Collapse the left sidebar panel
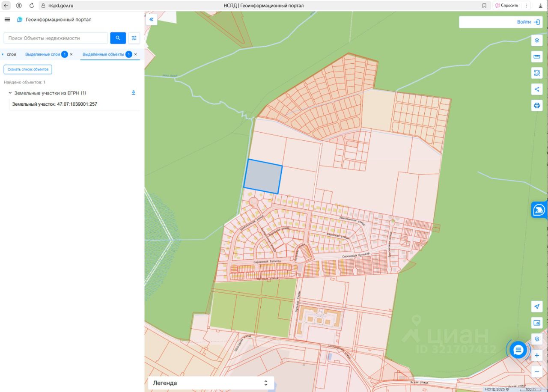This screenshot has width=548, height=392. [x=151, y=19]
